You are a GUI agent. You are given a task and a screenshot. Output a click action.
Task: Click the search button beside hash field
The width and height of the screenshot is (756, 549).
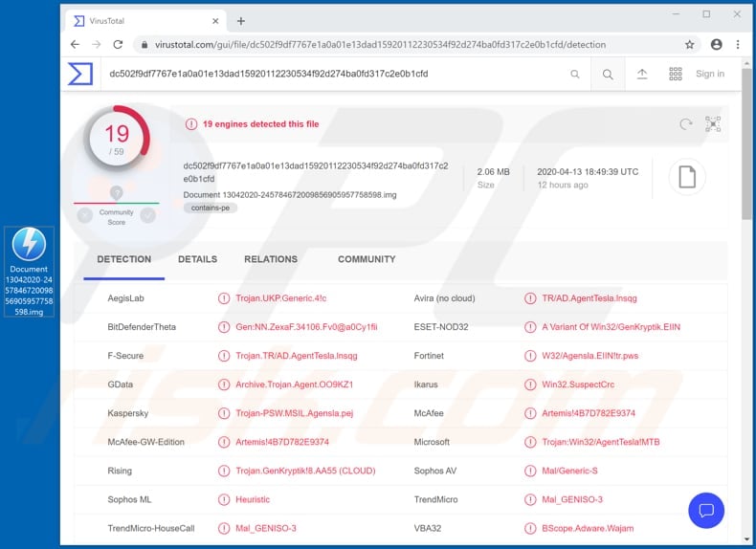coord(608,74)
